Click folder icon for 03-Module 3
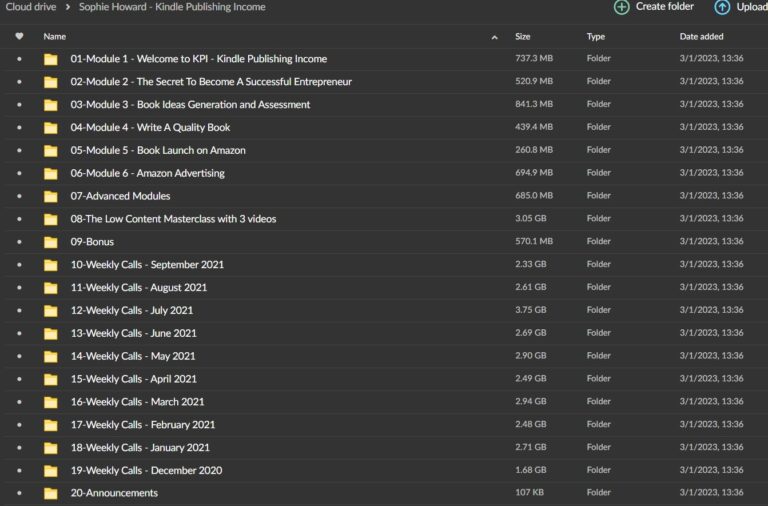This screenshot has width=768, height=506. click(x=50, y=105)
